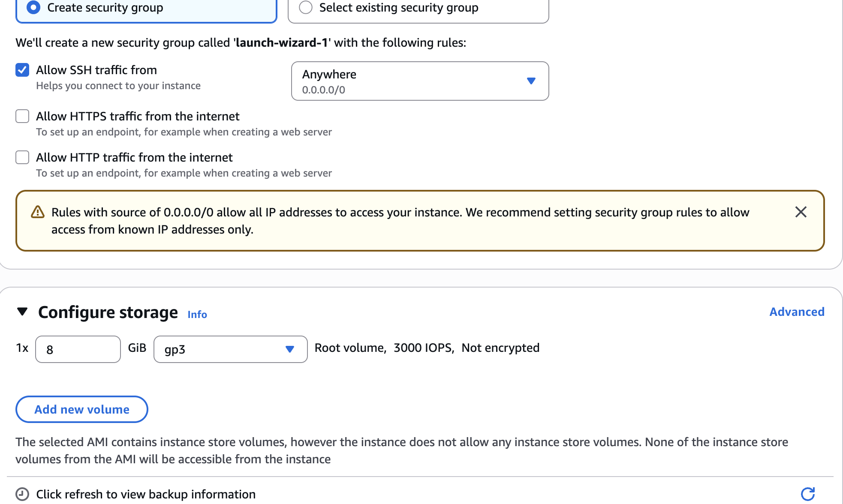
Task: Click the blue arrow in the gp3 dropdown
Action: pos(290,349)
